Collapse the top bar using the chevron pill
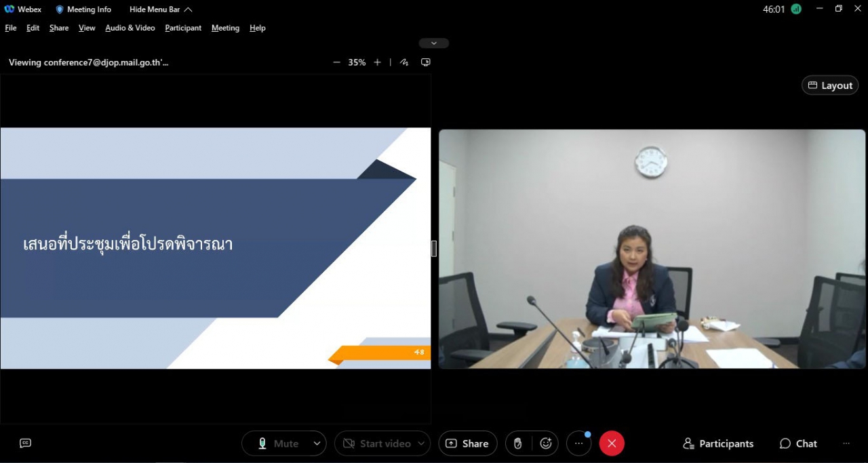Viewport: 868px width, 463px height. (434, 43)
